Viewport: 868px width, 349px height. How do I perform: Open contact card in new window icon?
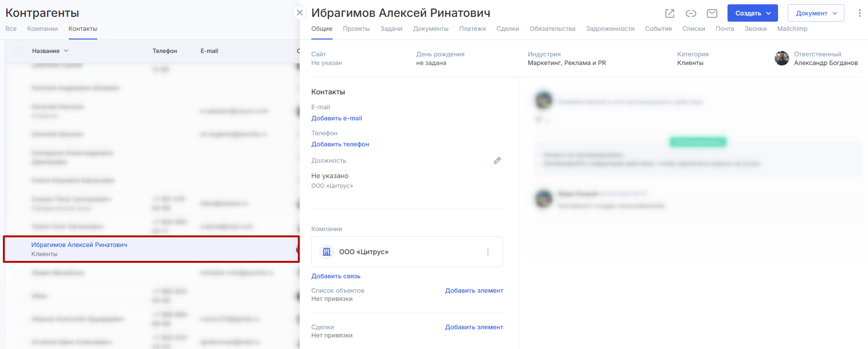(x=669, y=13)
